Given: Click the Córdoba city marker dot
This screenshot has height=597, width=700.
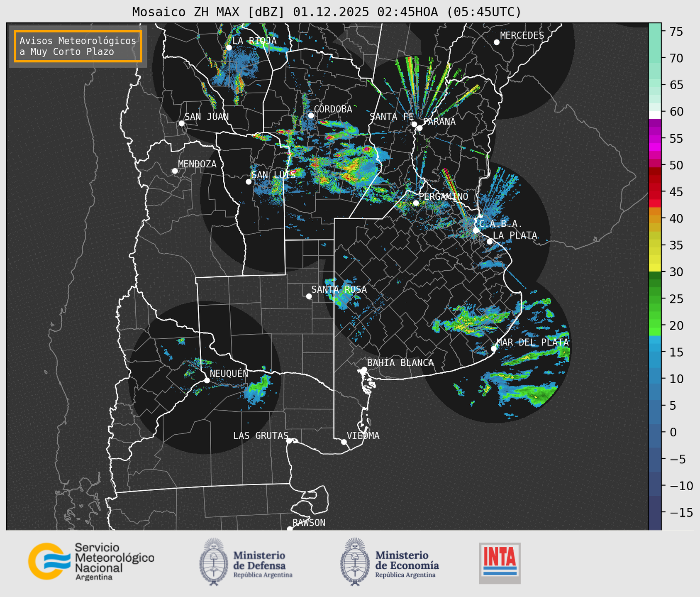Looking at the screenshot, I should coord(311,115).
